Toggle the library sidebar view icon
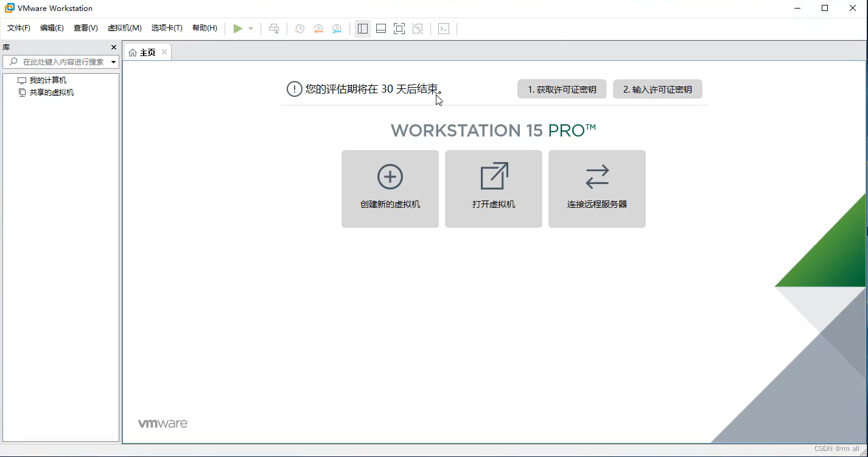 coord(363,29)
